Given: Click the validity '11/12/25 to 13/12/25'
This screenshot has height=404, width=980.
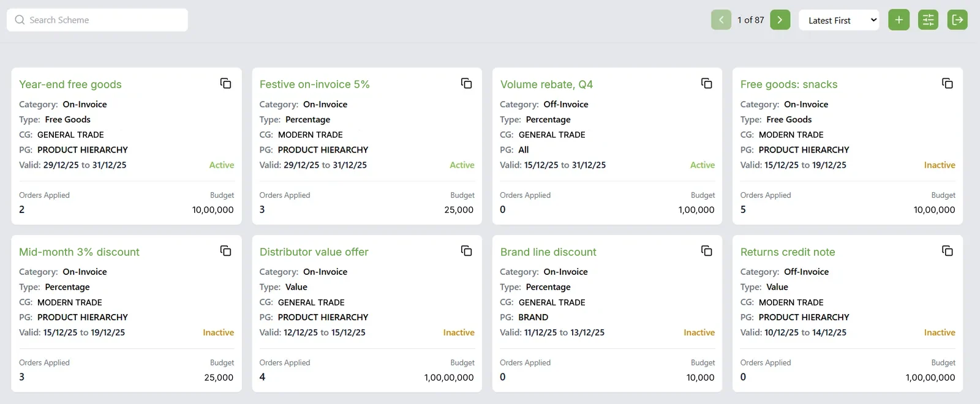Looking at the screenshot, I should coord(564,333).
